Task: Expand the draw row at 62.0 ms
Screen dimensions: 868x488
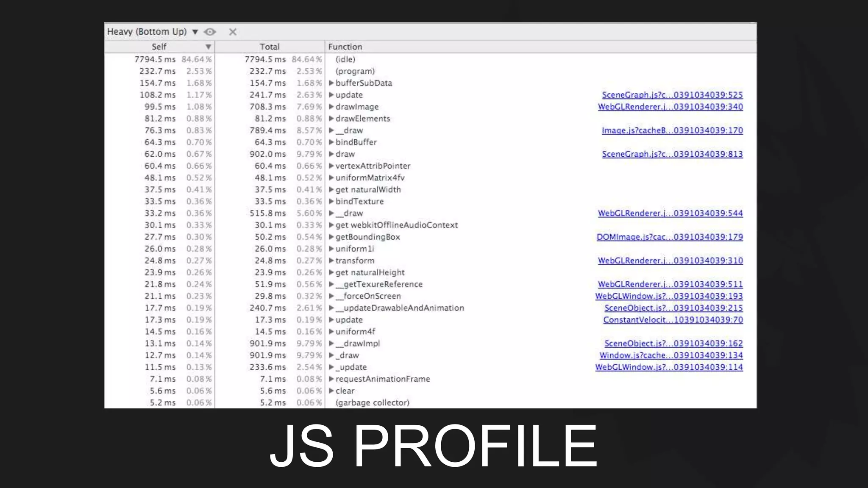Action: click(x=331, y=154)
